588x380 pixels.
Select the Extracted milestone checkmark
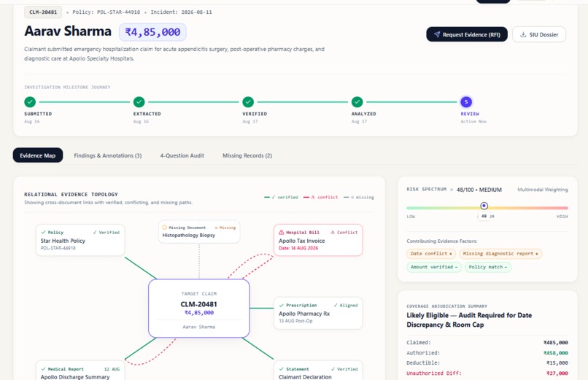(x=139, y=102)
